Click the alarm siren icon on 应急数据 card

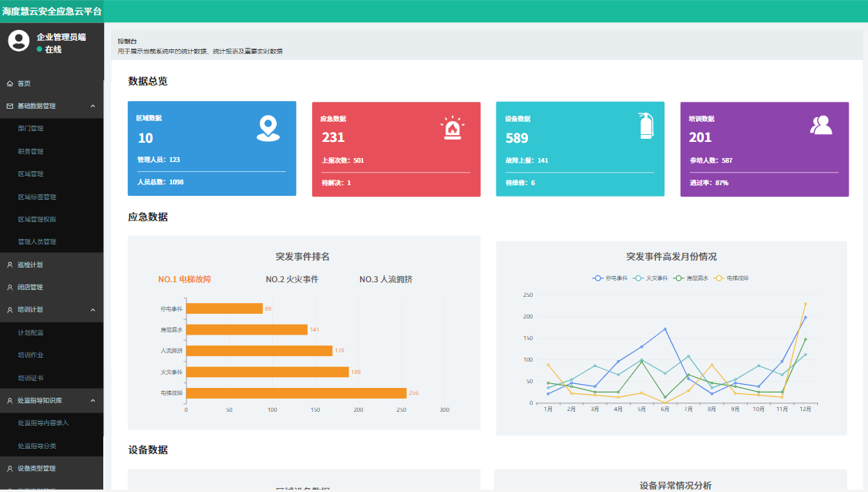pos(451,128)
